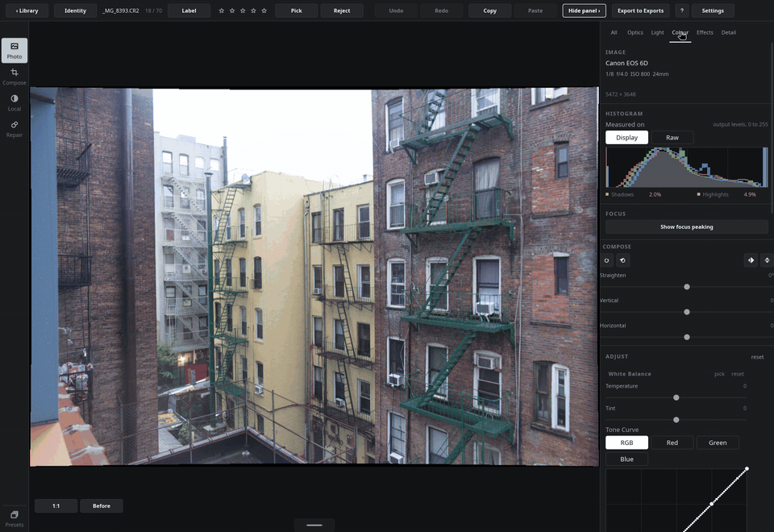Switch histogram measurement to Display
Viewport: 774px width, 532px height.
626,137
